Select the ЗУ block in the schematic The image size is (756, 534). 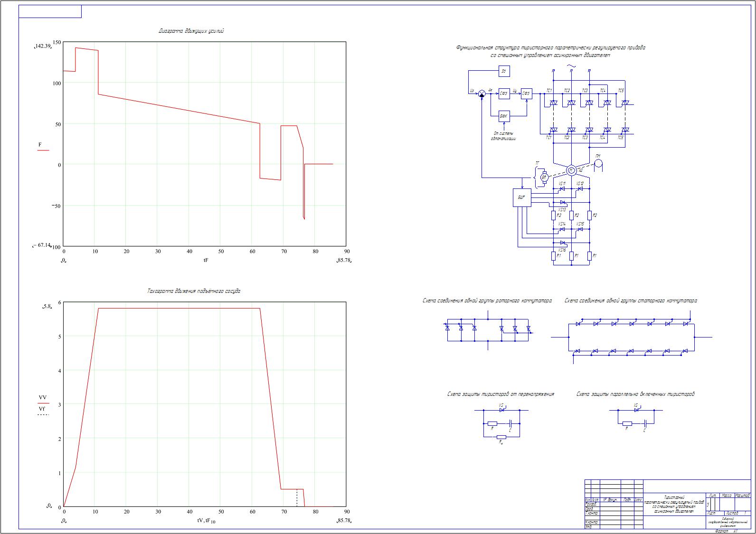pos(504,71)
